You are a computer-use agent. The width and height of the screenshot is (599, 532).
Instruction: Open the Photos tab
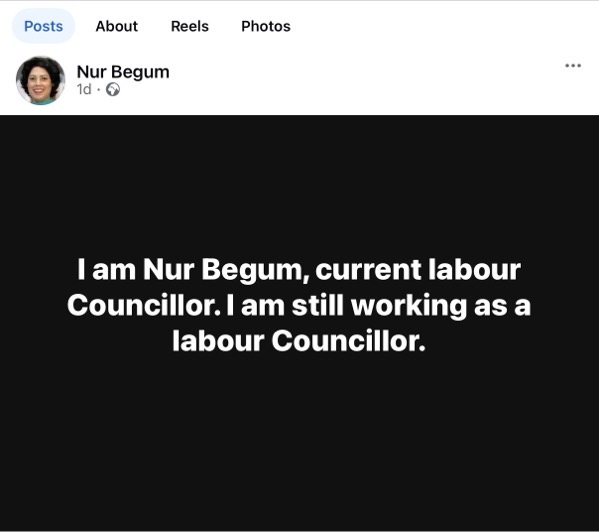tap(266, 26)
